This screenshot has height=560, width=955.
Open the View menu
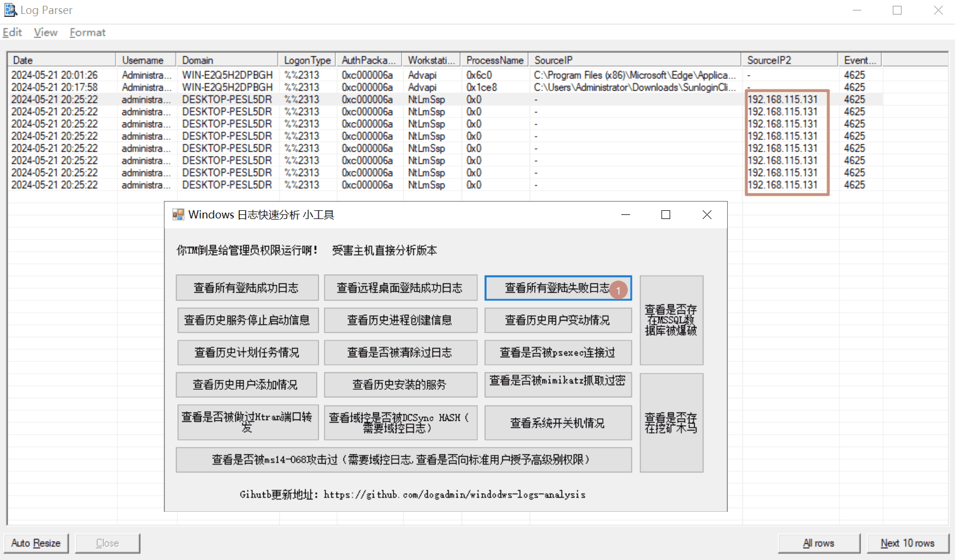[x=45, y=33]
